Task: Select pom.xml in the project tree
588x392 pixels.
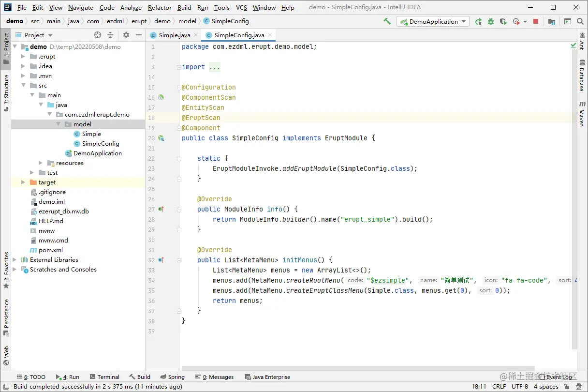Action: (50, 250)
